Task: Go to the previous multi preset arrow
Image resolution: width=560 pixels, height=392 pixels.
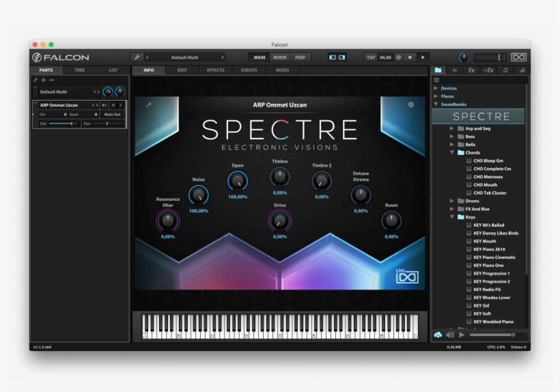Action: pos(147,57)
